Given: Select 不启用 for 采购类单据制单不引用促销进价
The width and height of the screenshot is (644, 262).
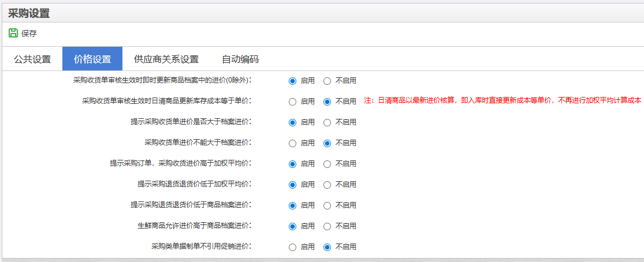Looking at the screenshot, I should 327,247.
